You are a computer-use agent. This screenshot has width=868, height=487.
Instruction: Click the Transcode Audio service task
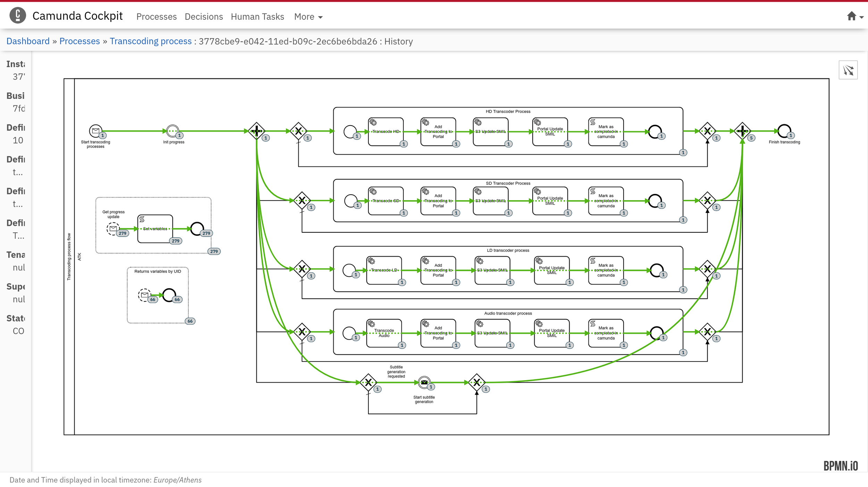384,333
